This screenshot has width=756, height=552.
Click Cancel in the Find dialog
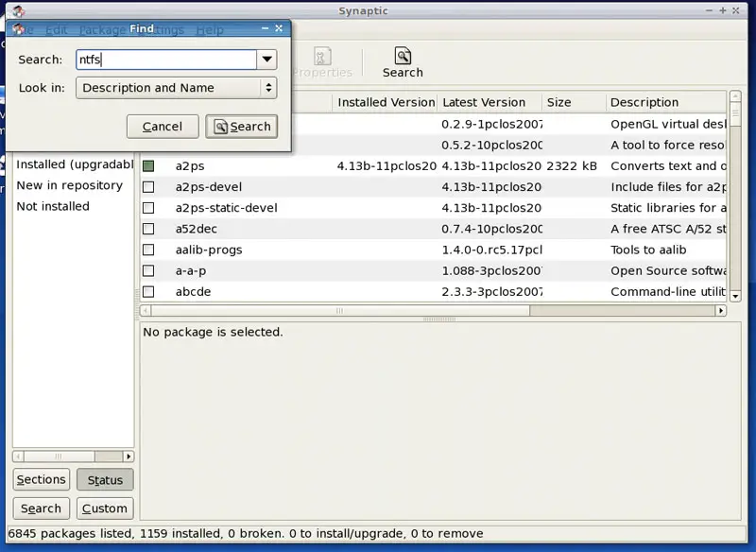[163, 127]
